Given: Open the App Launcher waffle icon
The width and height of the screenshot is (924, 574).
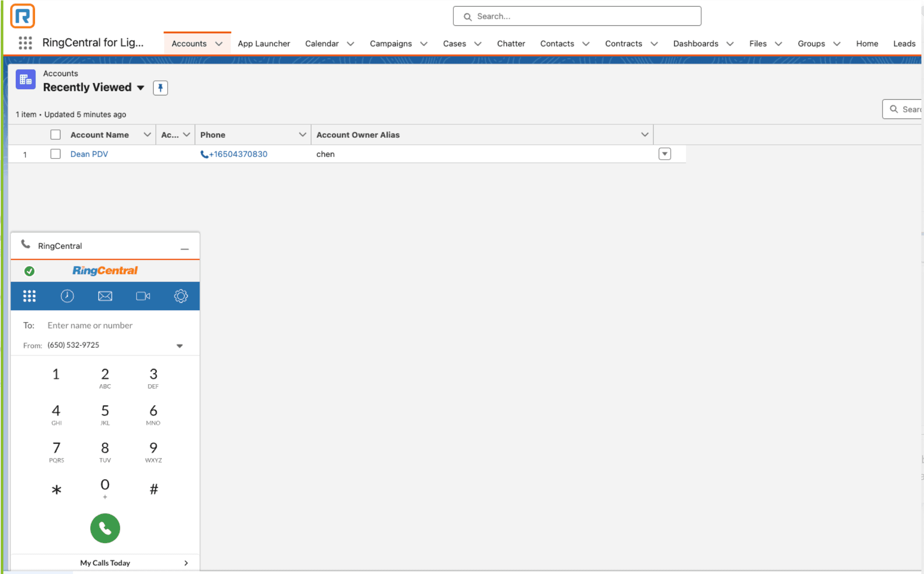Looking at the screenshot, I should tap(25, 43).
